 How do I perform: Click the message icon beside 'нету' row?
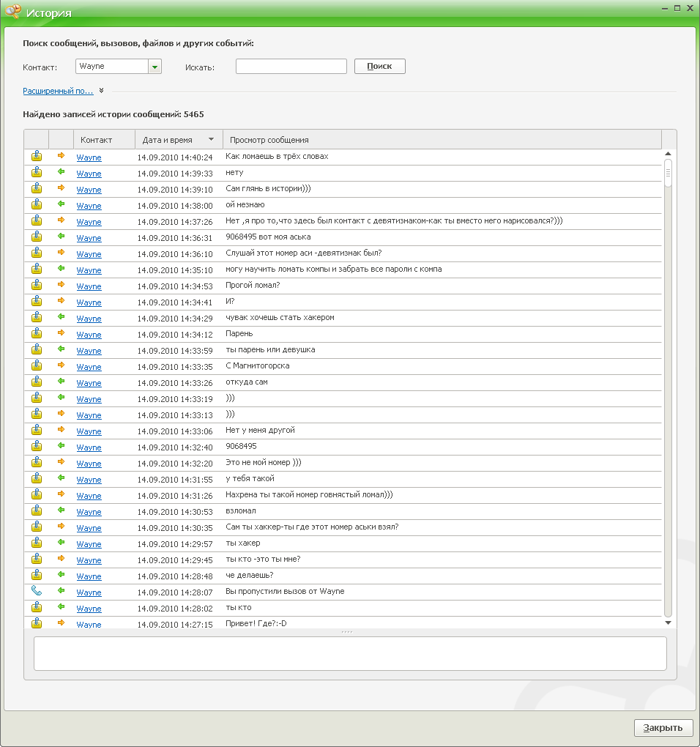pyautogui.click(x=37, y=172)
